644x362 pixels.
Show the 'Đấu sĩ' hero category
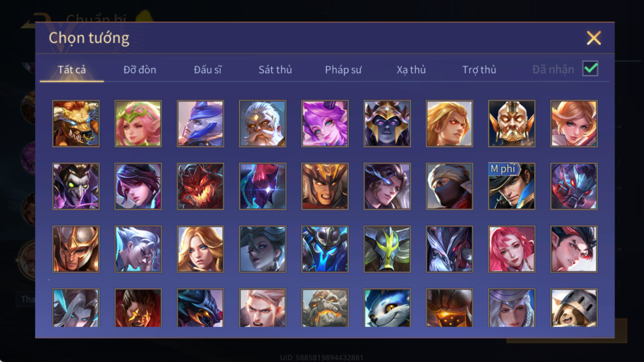[x=207, y=70]
